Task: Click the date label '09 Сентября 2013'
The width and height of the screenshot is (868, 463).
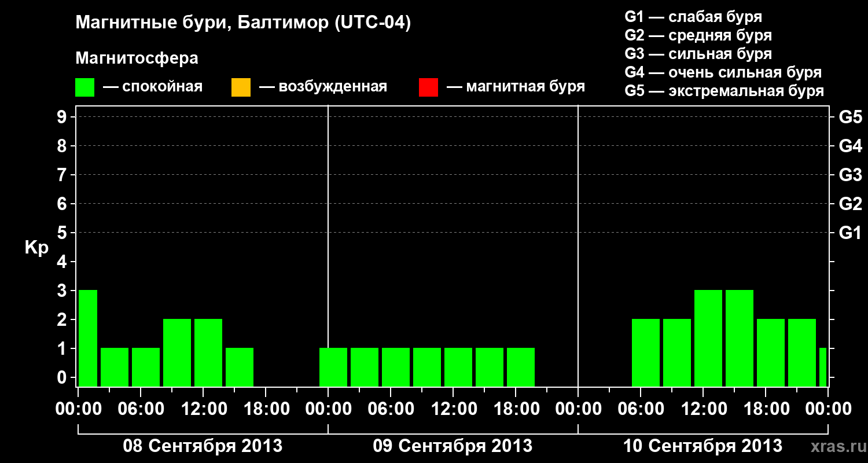Action: tap(453, 446)
